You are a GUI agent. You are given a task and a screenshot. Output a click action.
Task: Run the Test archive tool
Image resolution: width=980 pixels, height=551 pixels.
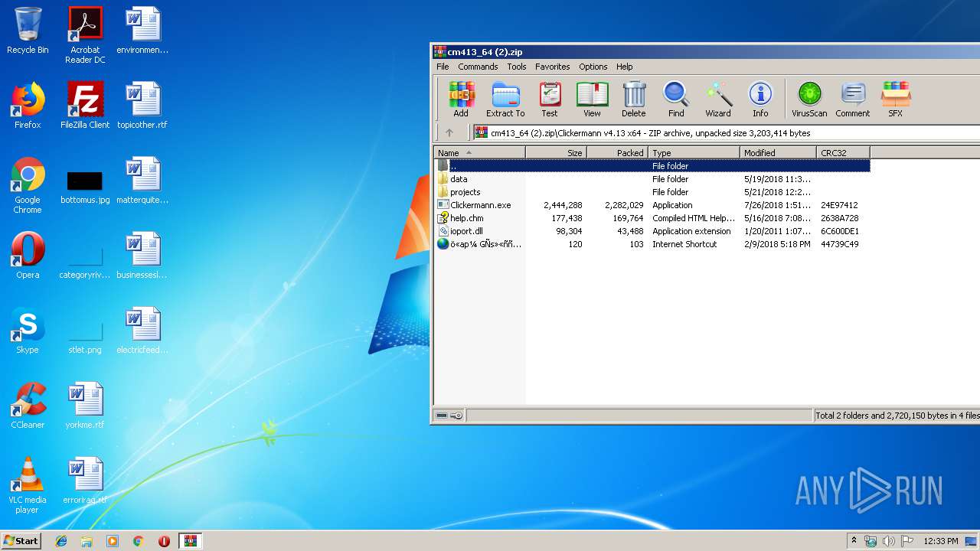pos(550,99)
